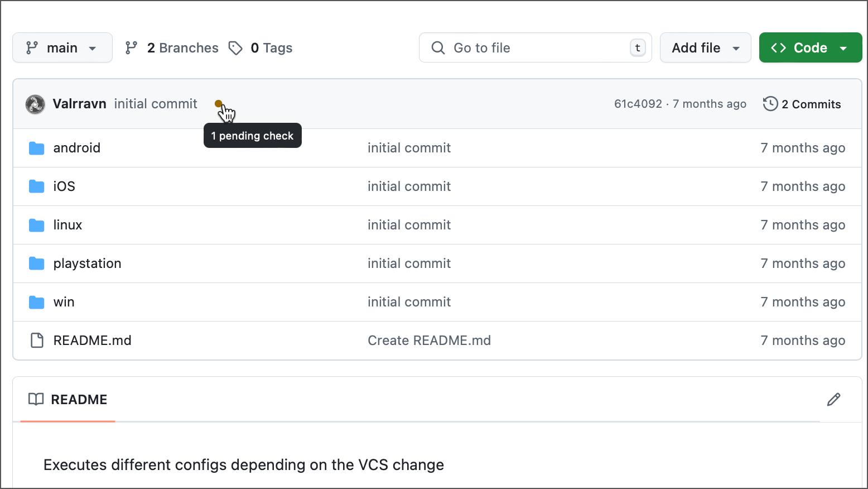The height and width of the screenshot is (489, 868).
Task: Open commit history via the clock icon
Action: point(770,104)
